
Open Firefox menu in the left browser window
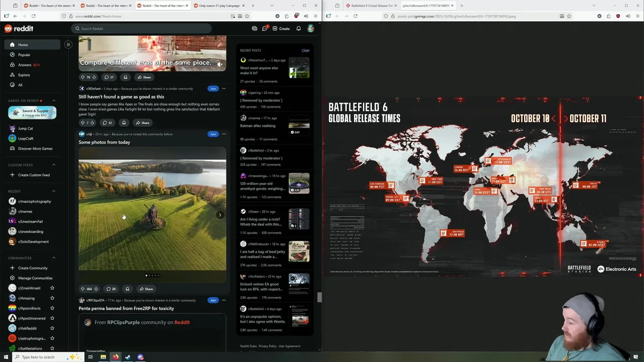click(x=315, y=16)
